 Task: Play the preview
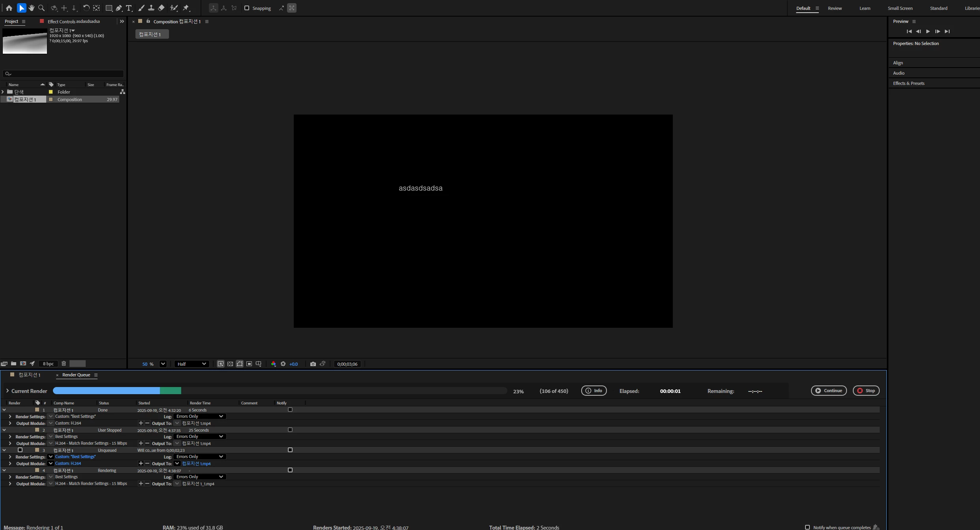coord(928,31)
